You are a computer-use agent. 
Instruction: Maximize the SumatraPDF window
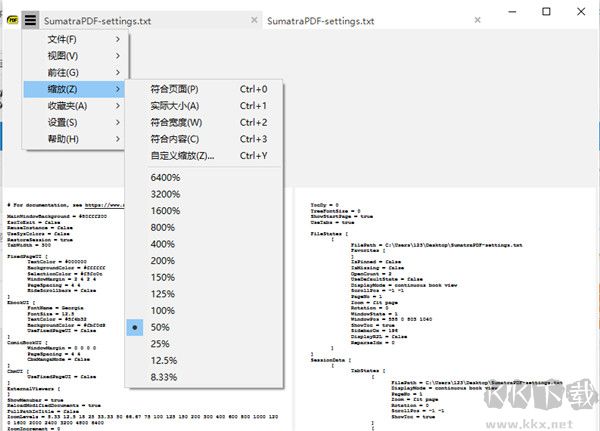click(x=546, y=12)
